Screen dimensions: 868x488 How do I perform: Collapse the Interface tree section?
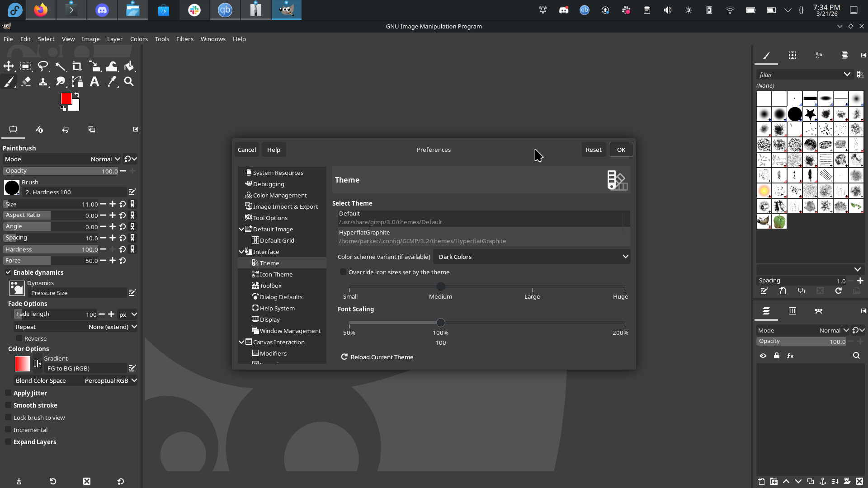241,252
